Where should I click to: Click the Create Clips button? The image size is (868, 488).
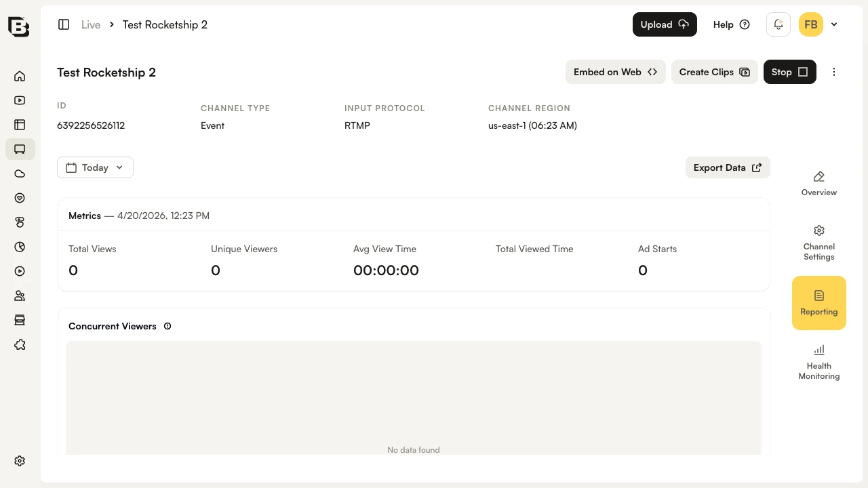(x=715, y=72)
